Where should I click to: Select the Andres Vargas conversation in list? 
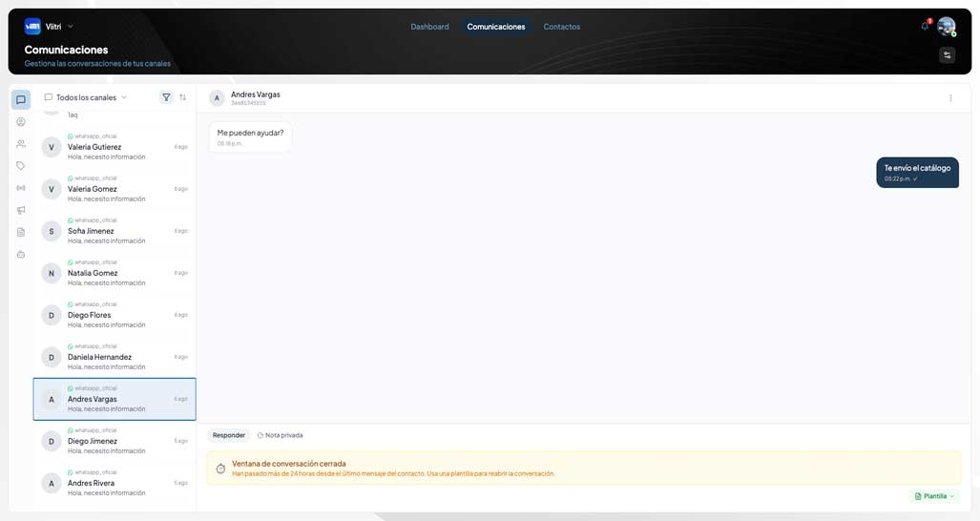click(115, 399)
